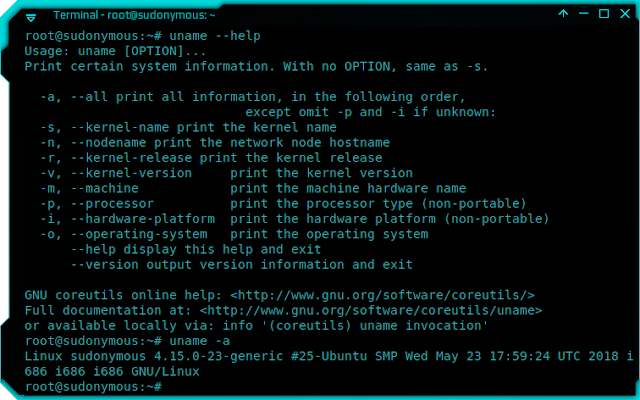The image size is (640, 400).
Task: Click '--version output version information and exit'
Action: pyautogui.click(x=242, y=264)
